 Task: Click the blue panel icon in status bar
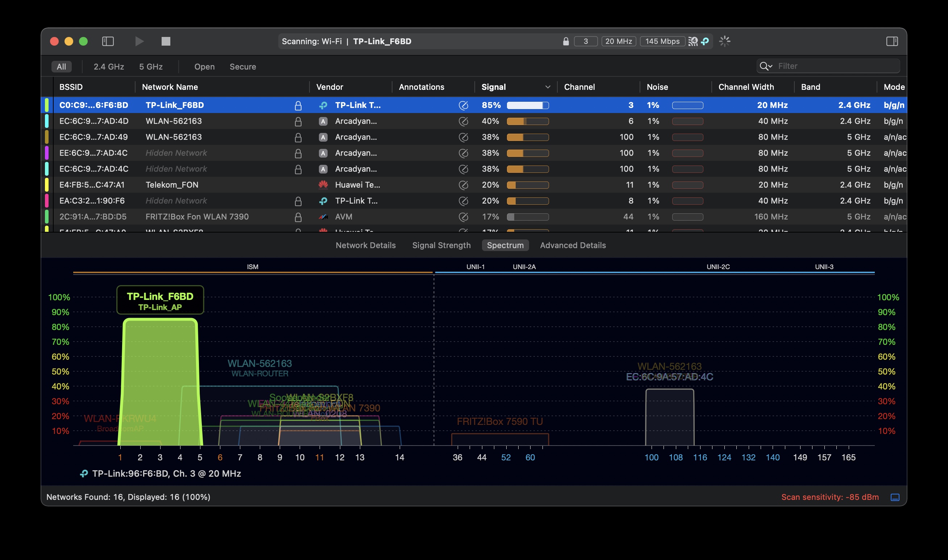pos(895,497)
